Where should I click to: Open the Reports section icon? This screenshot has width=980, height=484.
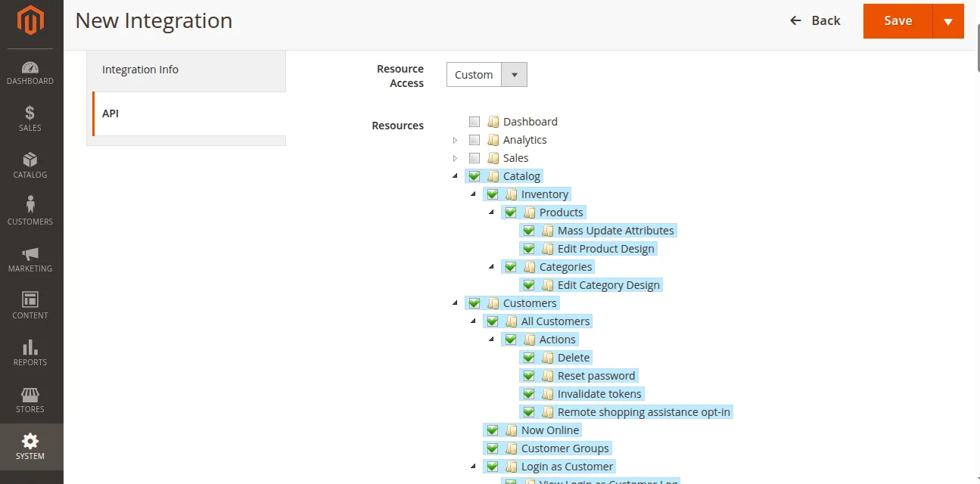[x=30, y=354]
